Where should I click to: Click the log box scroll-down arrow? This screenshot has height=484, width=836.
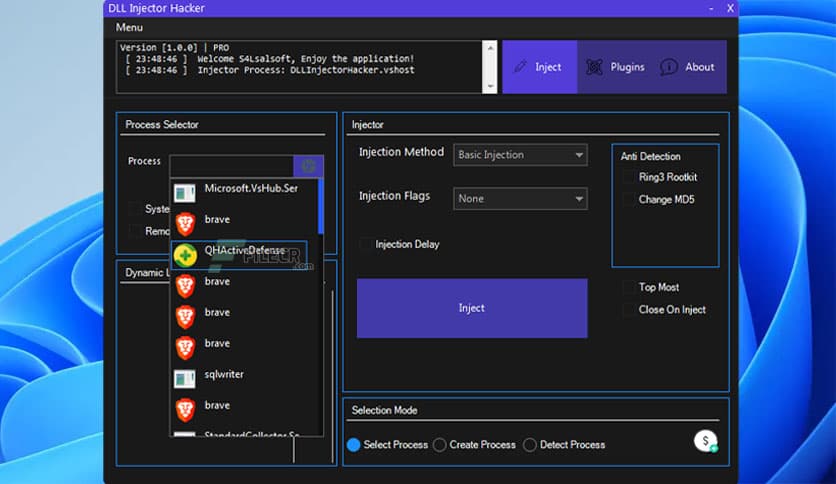pyautogui.click(x=490, y=87)
